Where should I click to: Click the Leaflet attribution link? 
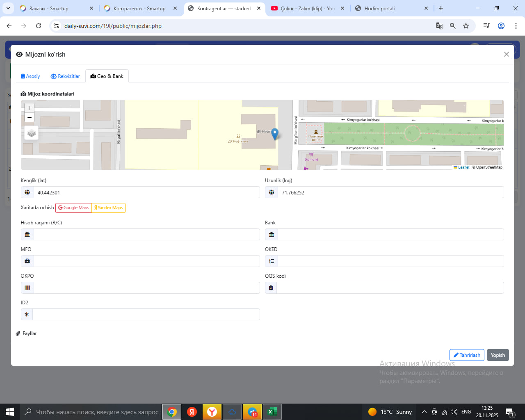[x=463, y=167]
